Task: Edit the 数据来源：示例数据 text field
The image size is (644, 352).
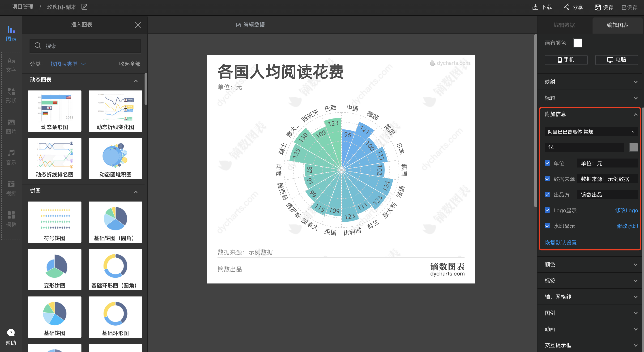Action: tap(608, 179)
